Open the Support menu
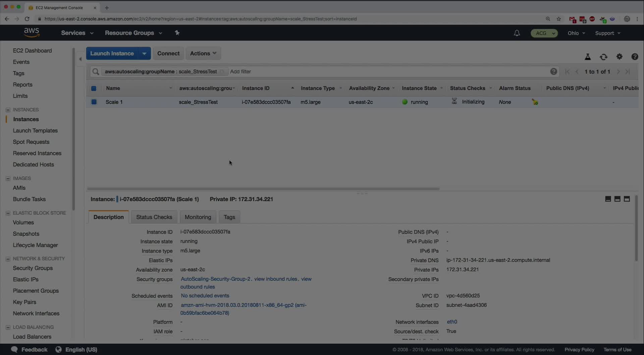 [608, 33]
